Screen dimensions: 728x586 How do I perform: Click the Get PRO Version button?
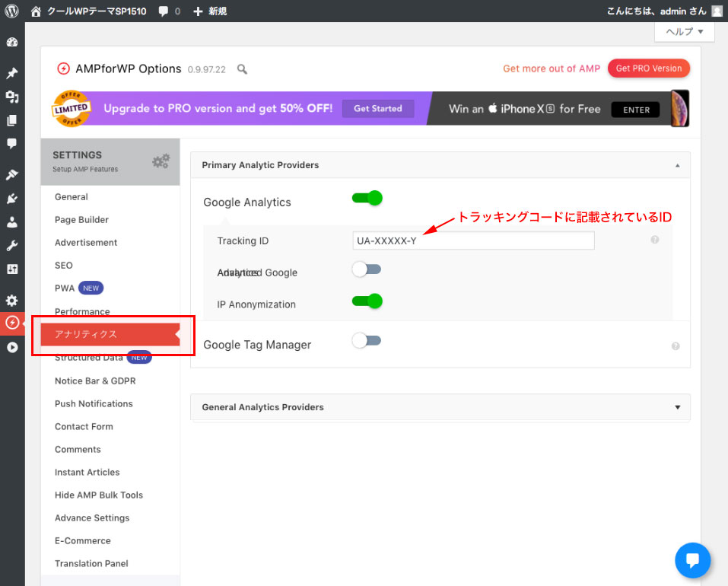[x=649, y=68]
